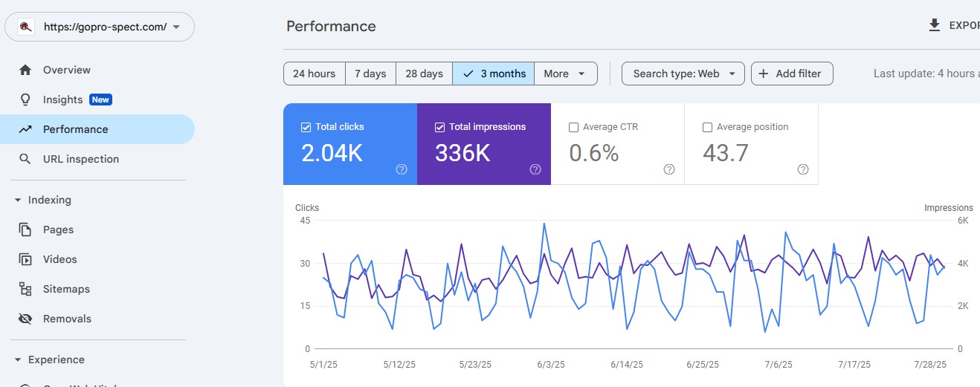The image size is (980, 387).
Task: Click help icon on Average position card
Action: (x=803, y=169)
